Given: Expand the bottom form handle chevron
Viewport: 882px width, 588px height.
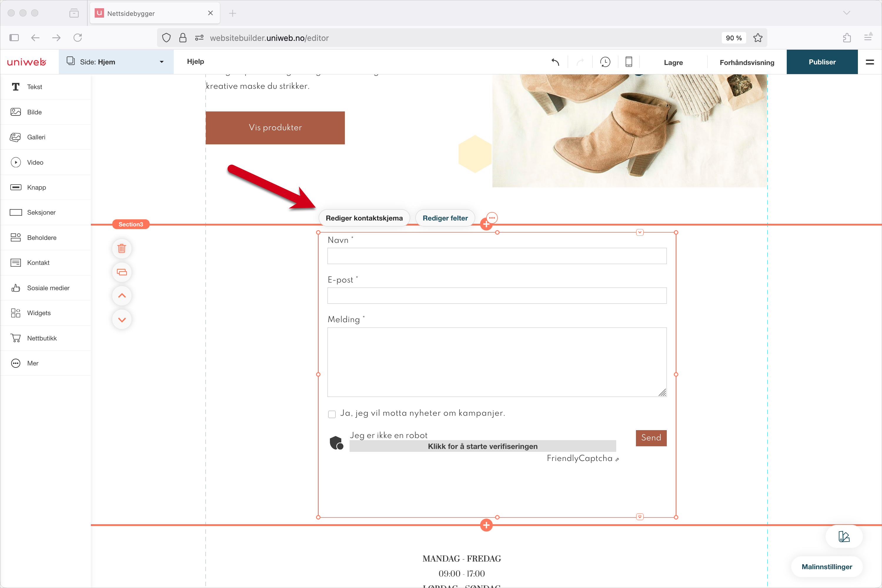Looking at the screenshot, I should click(x=640, y=517).
